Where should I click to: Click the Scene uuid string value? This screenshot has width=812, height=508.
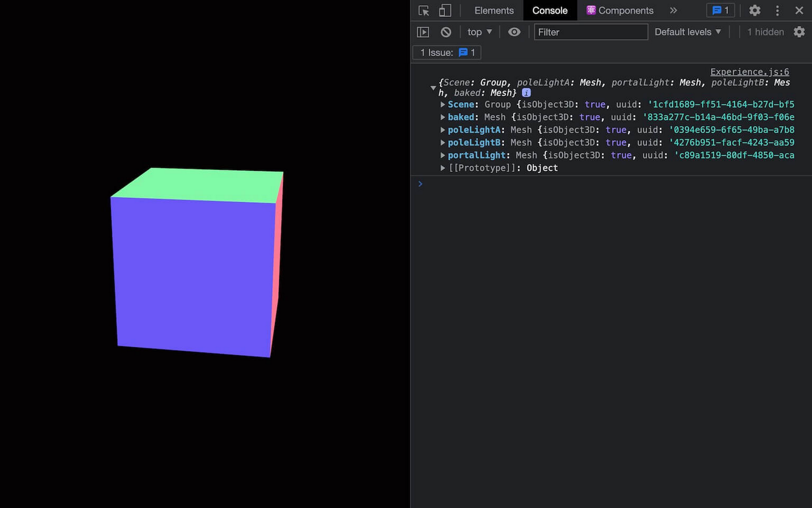(x=721, y=104)
